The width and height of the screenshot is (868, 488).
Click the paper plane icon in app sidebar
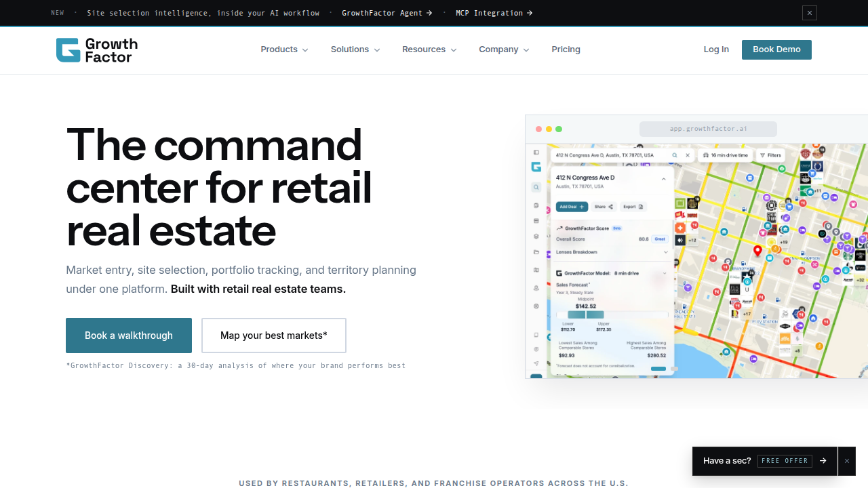pyautogui.click(x=536, y=363)
